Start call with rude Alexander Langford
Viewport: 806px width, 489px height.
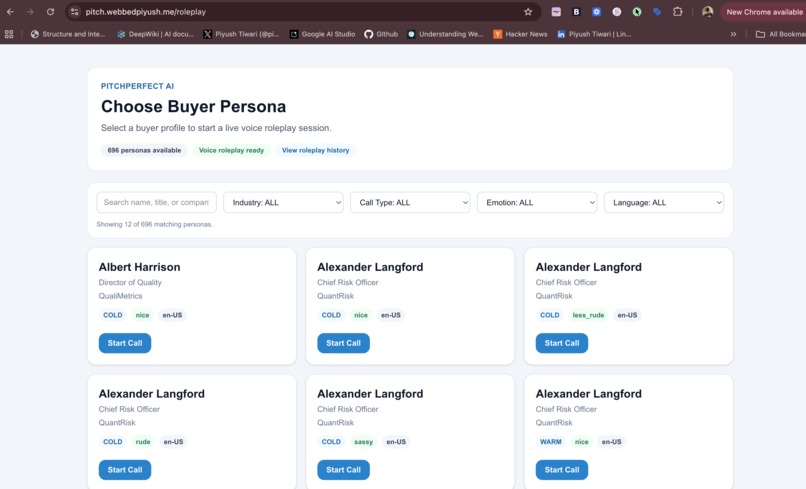pyautogui.click(x=125, y=470)
